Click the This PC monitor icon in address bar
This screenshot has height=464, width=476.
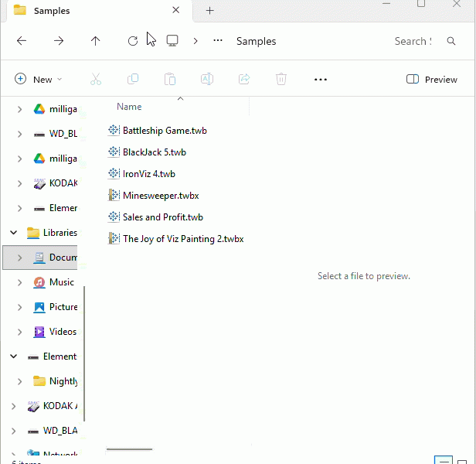(172, 41)
